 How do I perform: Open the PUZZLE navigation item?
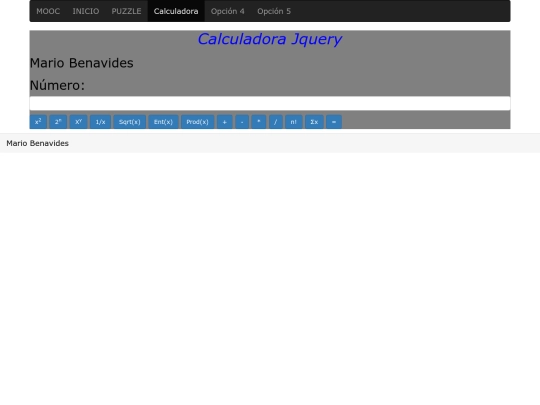coord(126,11)
